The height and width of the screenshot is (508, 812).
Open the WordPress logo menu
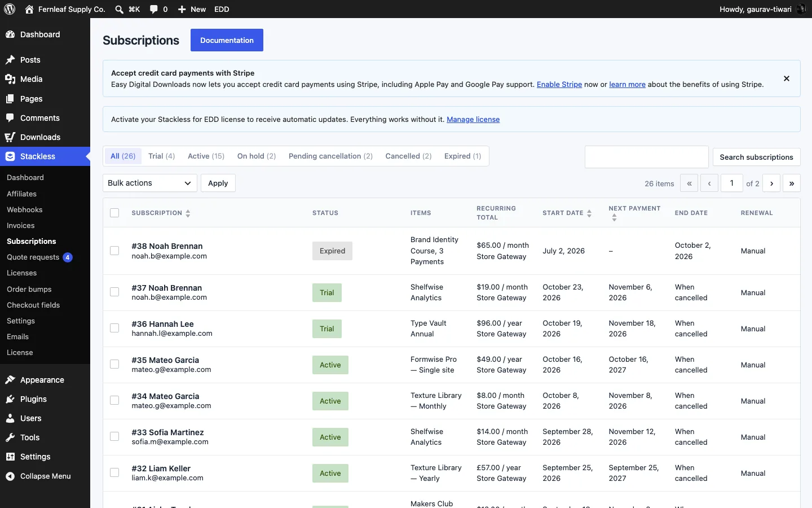point(10,9)
